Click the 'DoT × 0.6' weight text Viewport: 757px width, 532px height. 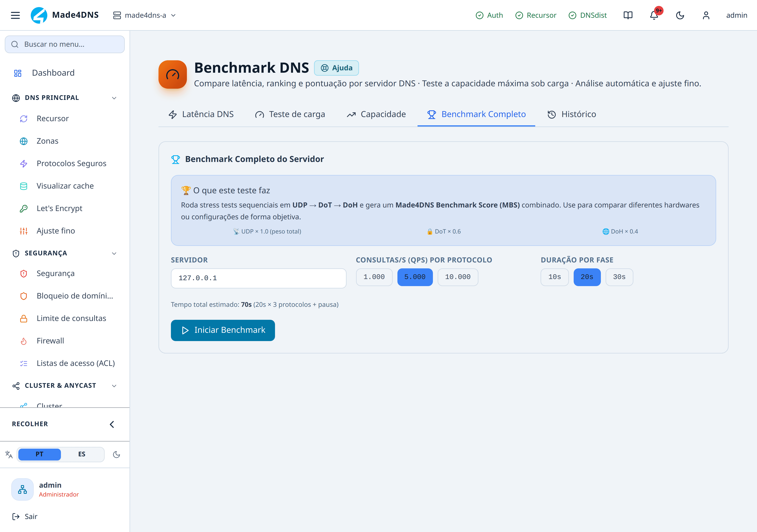click(444, 231)
